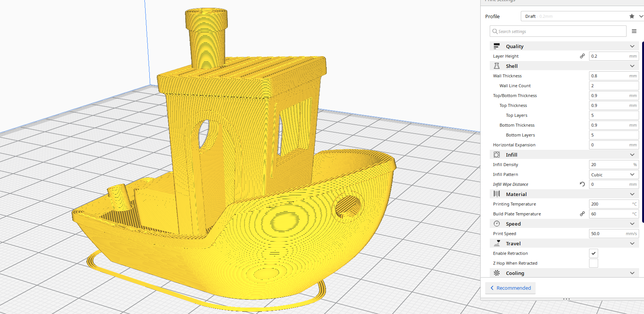Click the 'Enable Retraction' label
The image size is (644, 314).
coord(510,253)
